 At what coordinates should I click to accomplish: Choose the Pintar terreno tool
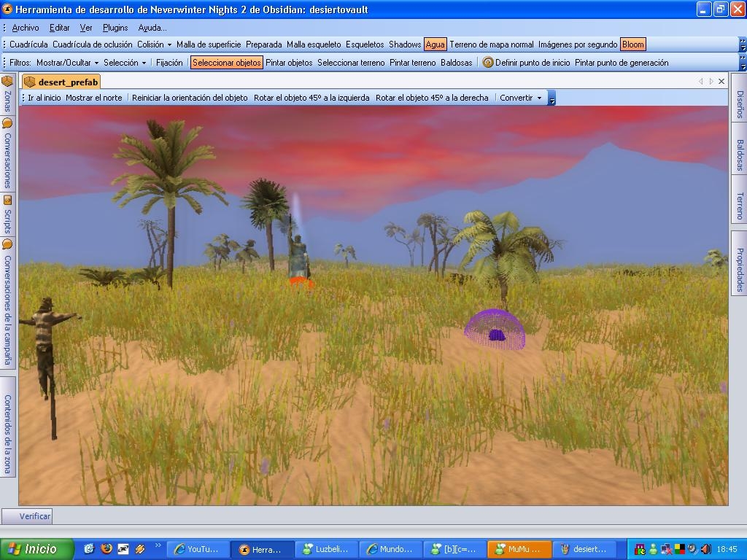click(x=412, y=63)
